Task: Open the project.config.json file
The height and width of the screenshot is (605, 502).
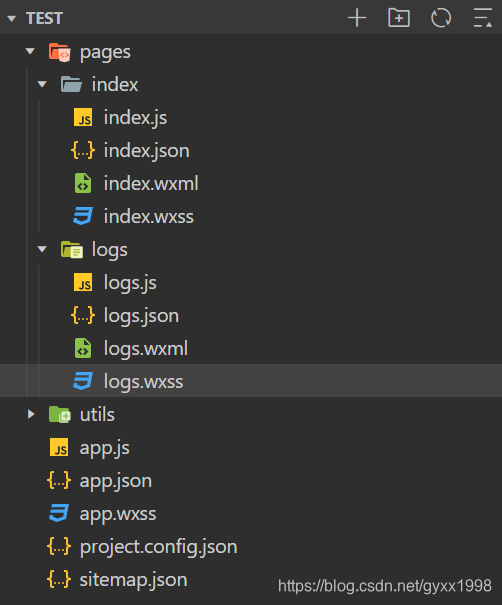Action: click(x=251, y=547)
